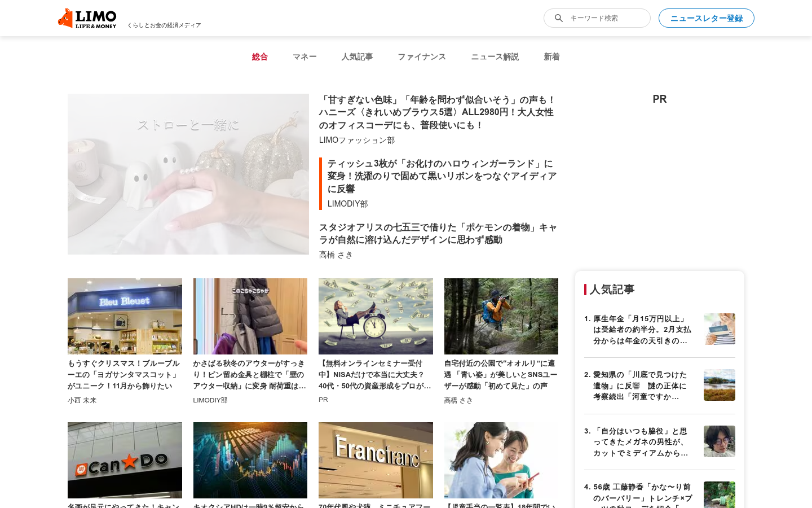Open the forest photographer thumbnail
The height and width of the screenshot is (508, 812).
click(x=501, y=316)
